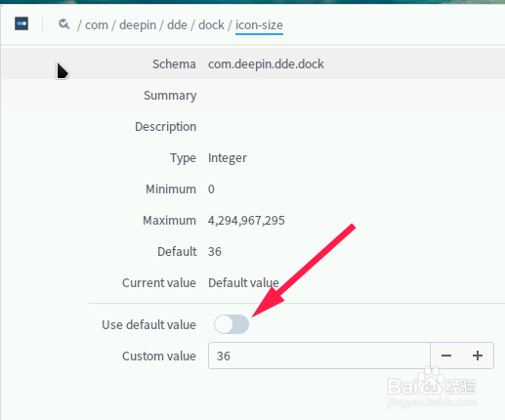This screenshot has height=420, width=505.
Task: Click the Custom value input field
Action: click(x=319, y=356)
